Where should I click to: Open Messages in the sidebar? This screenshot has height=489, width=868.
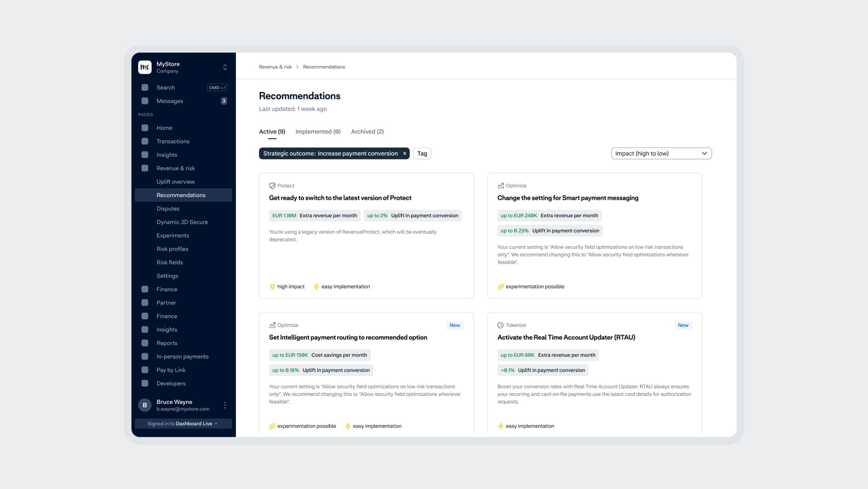(x=169, y=101)
